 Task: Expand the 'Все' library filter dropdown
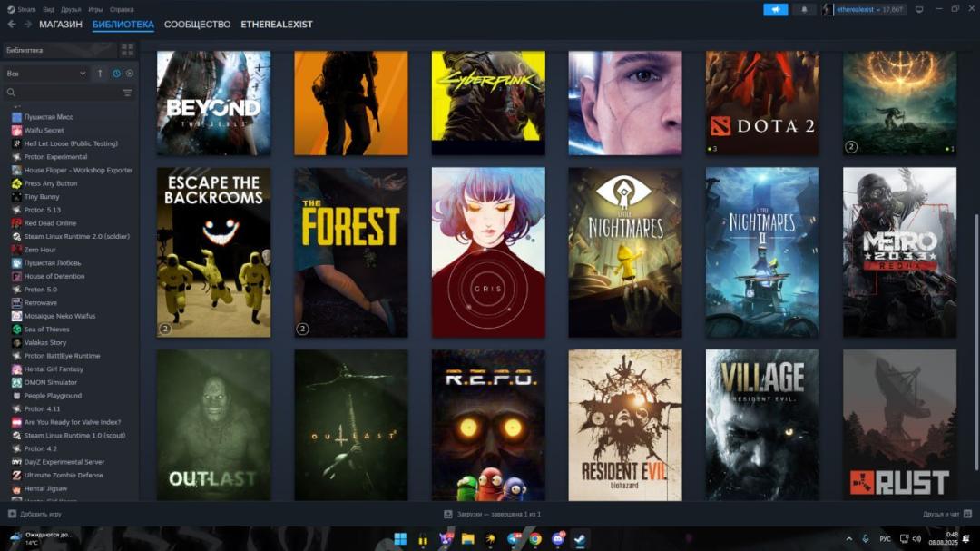(46, 74)
